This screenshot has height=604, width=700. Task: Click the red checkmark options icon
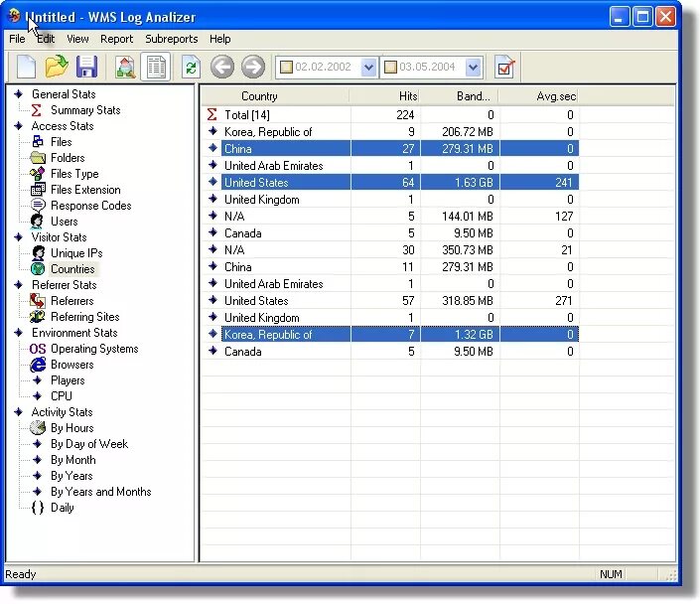505,67
